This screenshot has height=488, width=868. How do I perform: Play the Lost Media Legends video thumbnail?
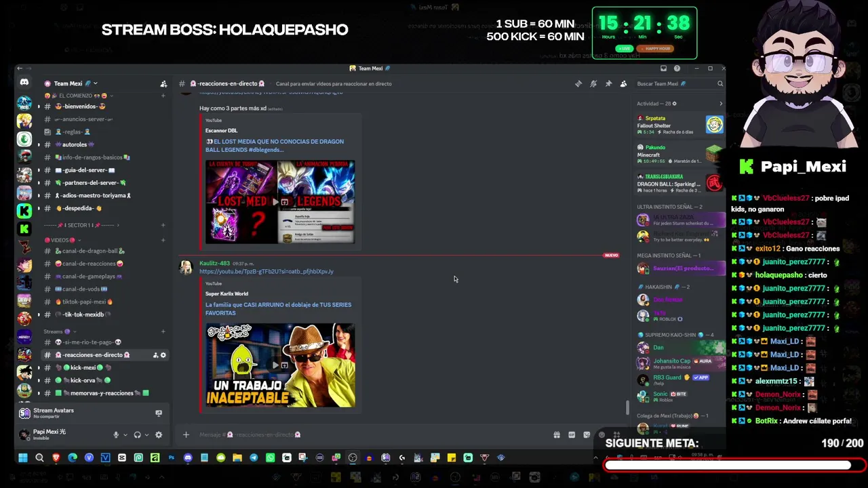point(280,201)
